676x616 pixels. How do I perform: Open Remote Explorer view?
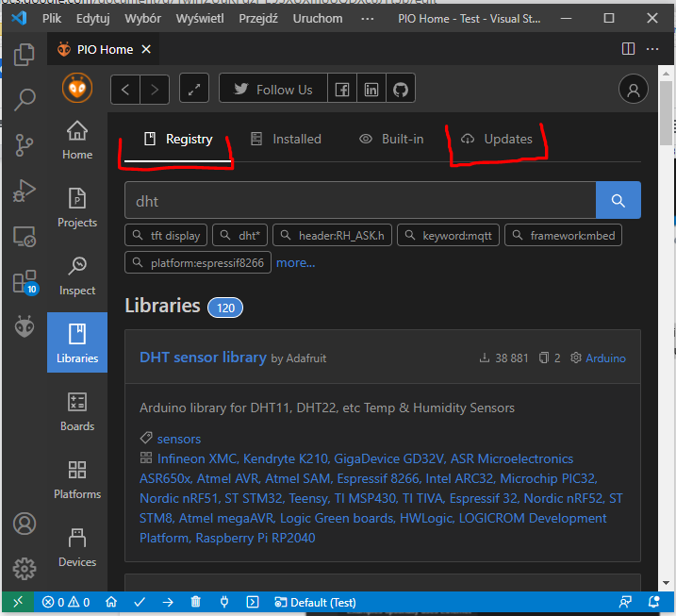coord(25,236)
